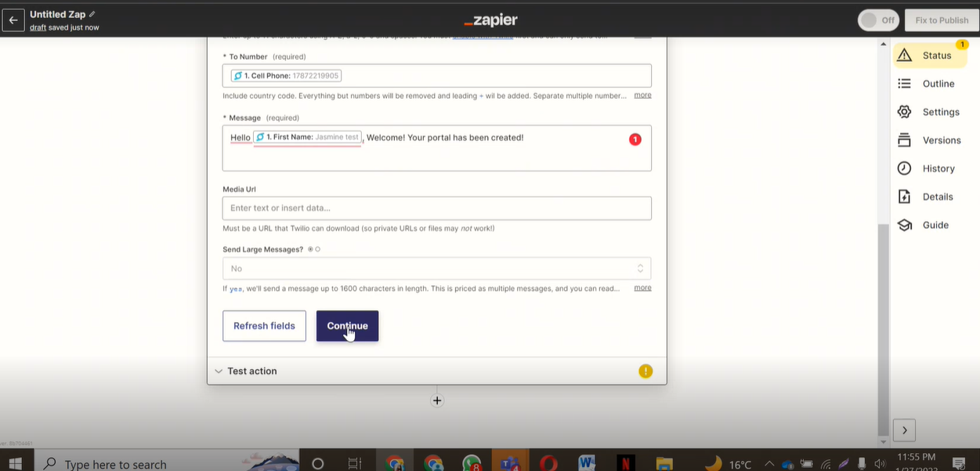Image resolution: width=980 pixels, height=471 pixels.
Task: Select the Settings menu label
Action: pos(941,112)
